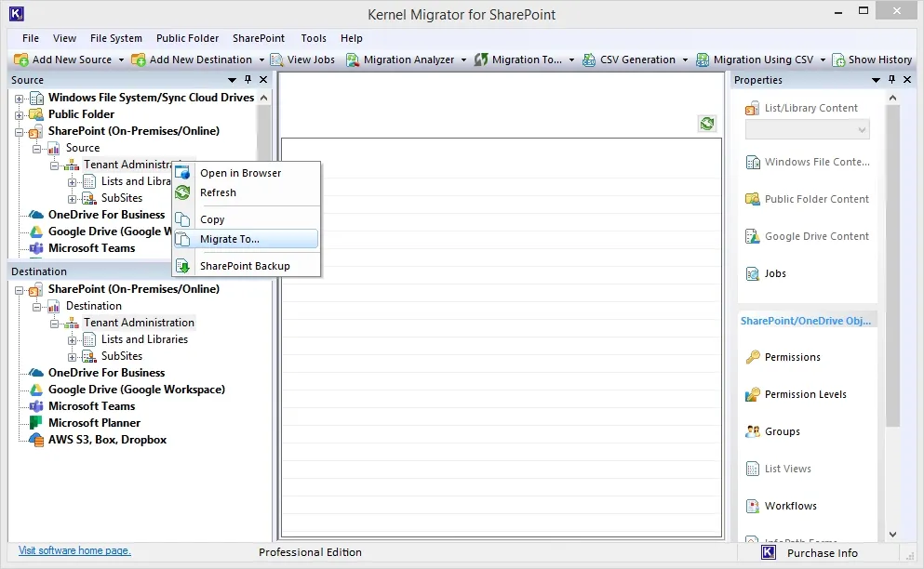Open the Migration Analyzer dropdown arrow
The width and height of the screenshot is (924, 569).
click(463, 60)
